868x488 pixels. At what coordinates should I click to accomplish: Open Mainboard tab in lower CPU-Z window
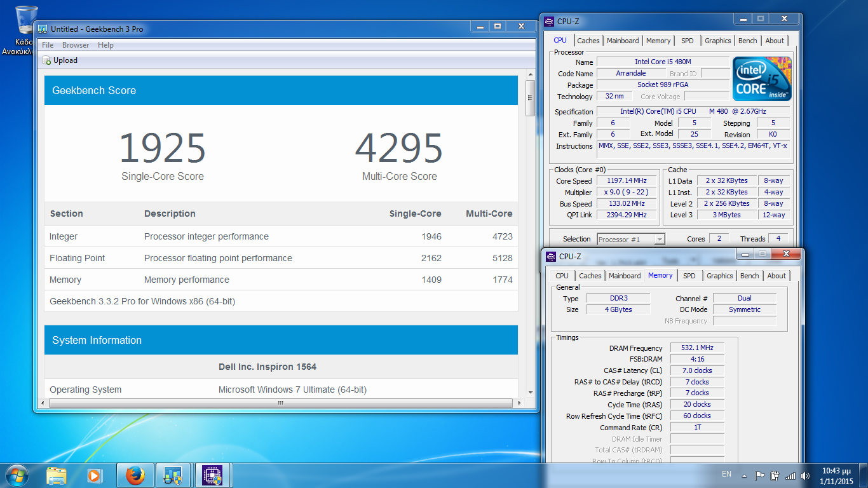tap(625, 276)
